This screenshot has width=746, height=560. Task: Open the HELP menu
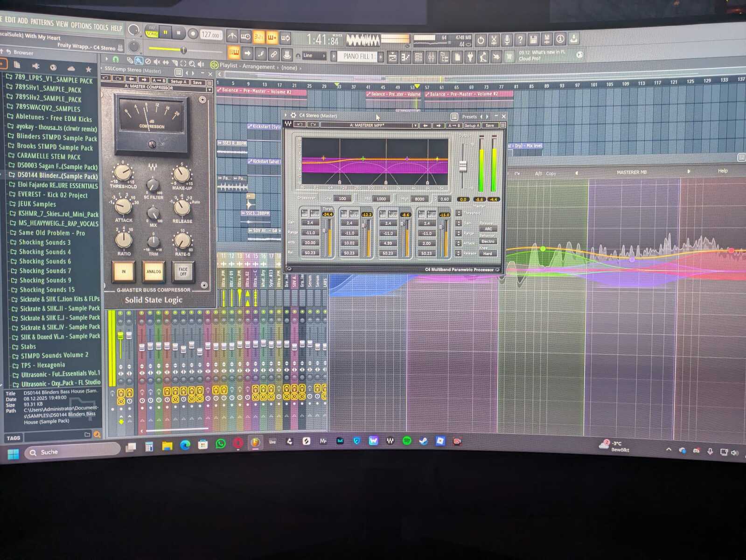pyautogui.click(x=116, y=28)
